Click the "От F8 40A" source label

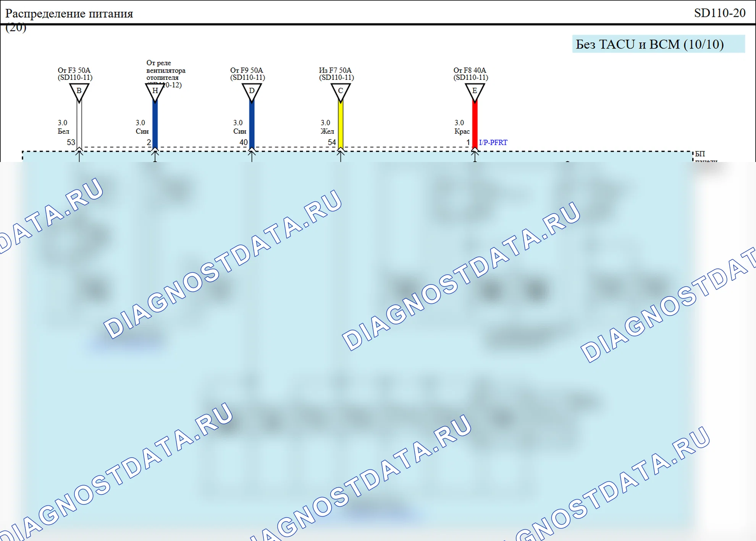pyautogui.click(x=470, y=70)
